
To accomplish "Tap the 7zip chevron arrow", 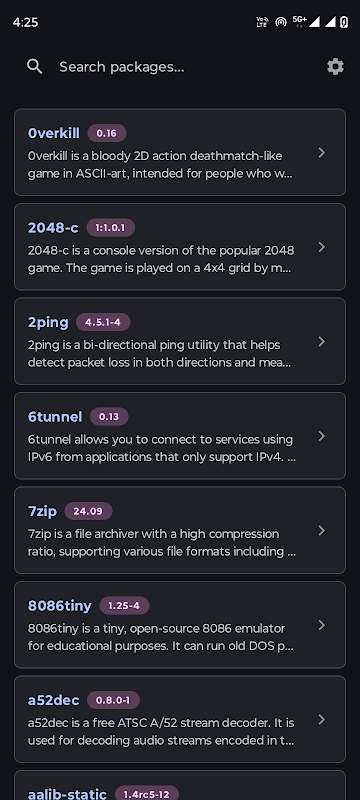I will [321, 531].
